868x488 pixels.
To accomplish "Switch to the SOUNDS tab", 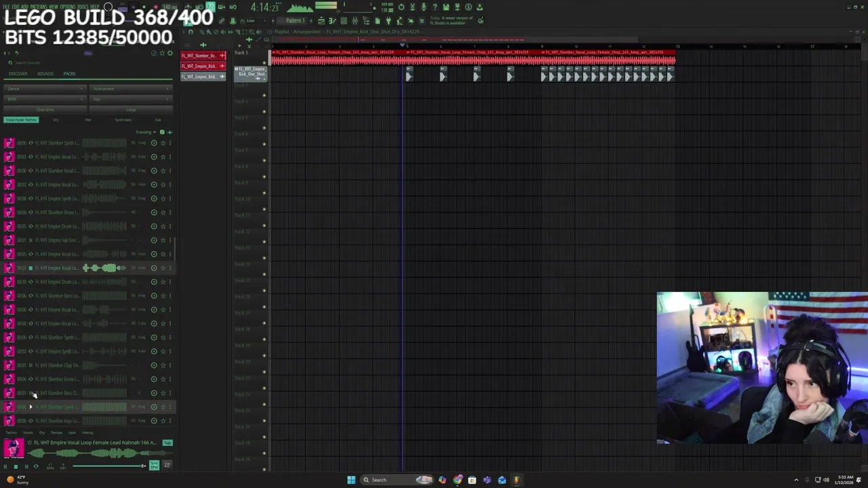I will [x=45, y=74].
